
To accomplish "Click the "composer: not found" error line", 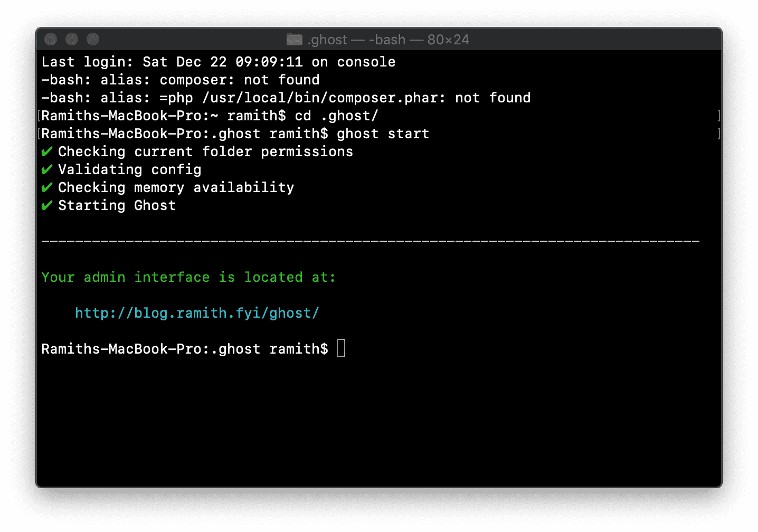I will click(x=181, y=80).
